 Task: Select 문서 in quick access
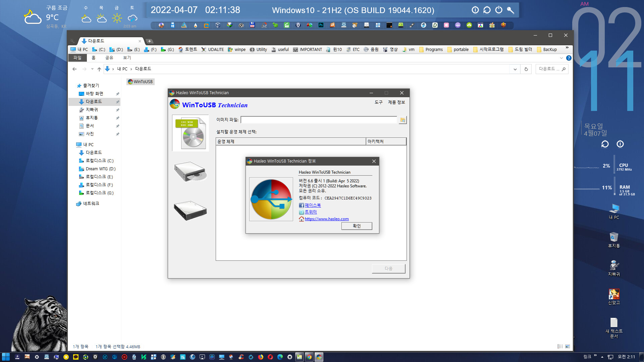click(90, 126)
